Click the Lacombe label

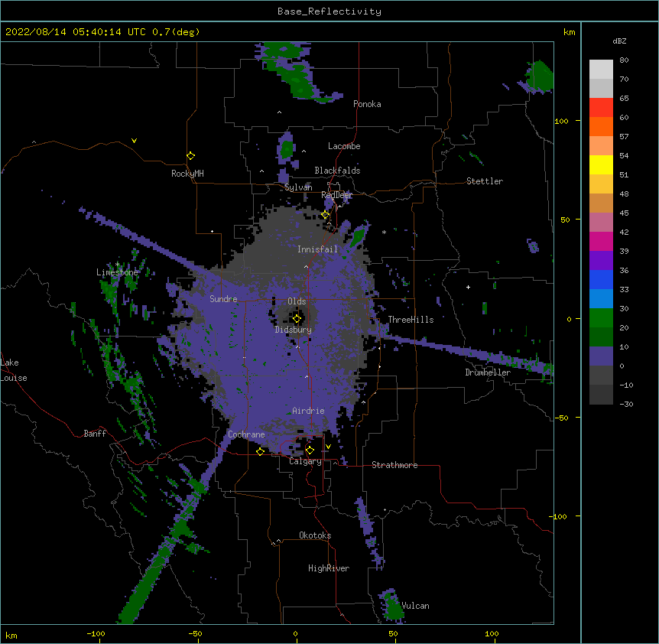click(x=344, y=146)
